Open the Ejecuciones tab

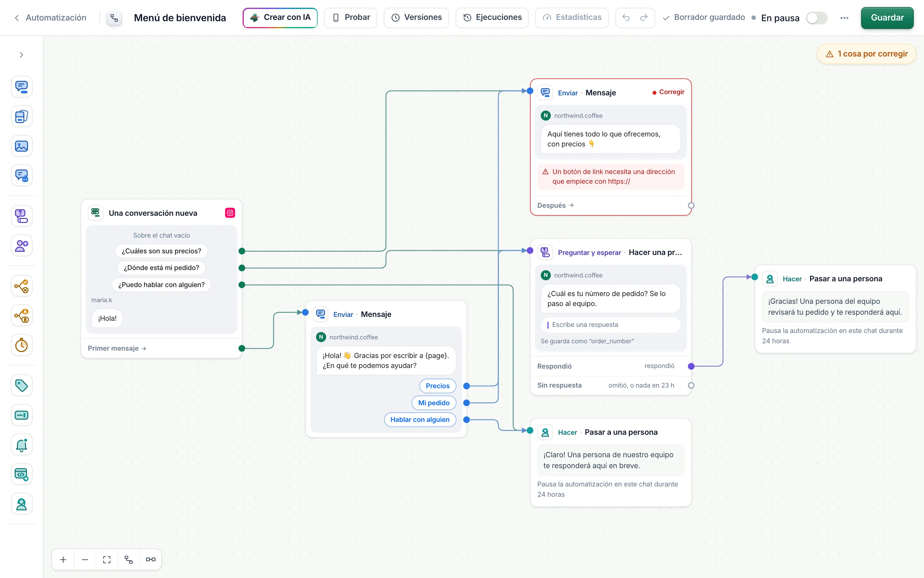click(492, 18)
